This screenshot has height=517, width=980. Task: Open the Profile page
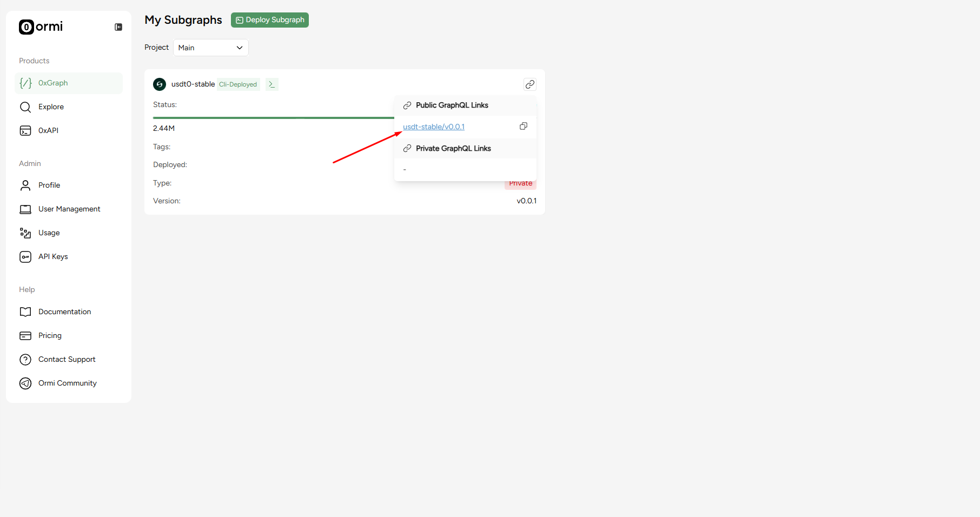click(x=49, y=185)
